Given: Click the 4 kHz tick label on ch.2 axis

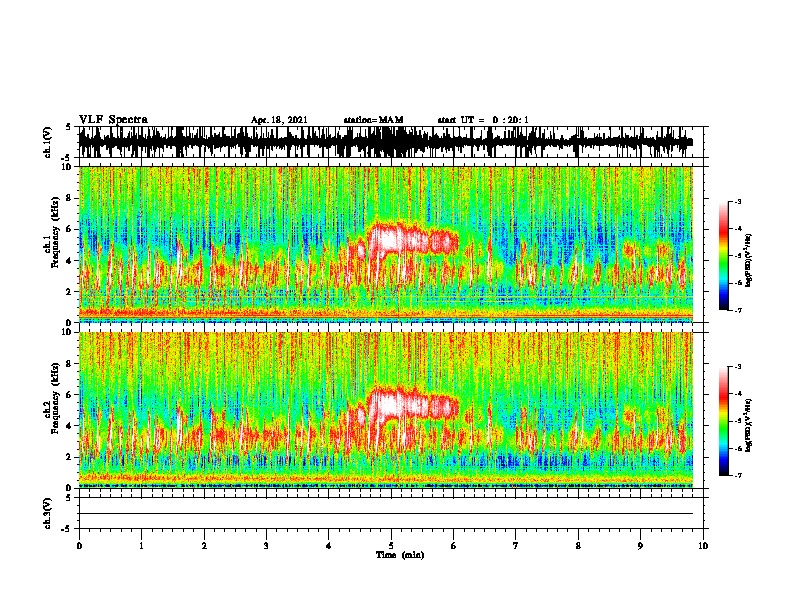Looking at the screenshot, I should [70, 426].
